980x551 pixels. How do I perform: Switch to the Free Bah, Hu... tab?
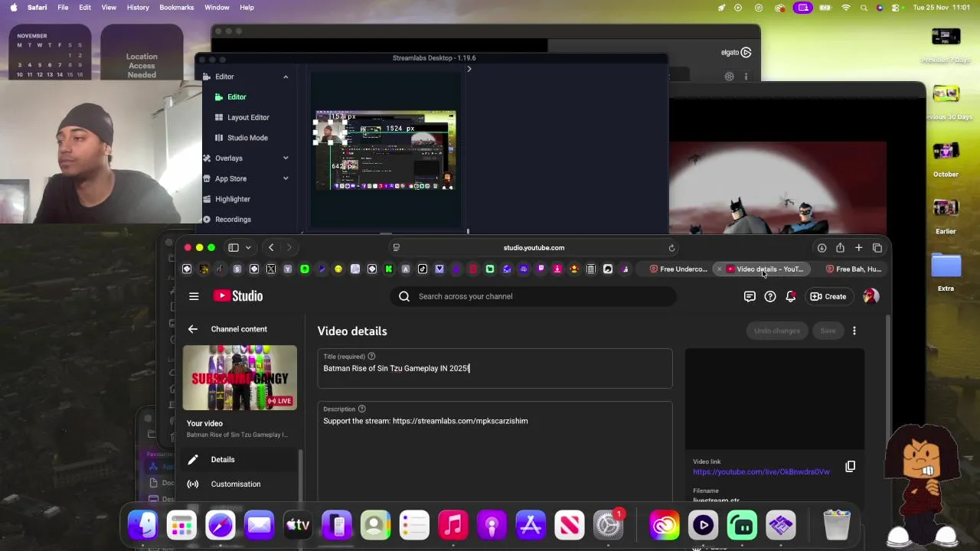point(854,269)
